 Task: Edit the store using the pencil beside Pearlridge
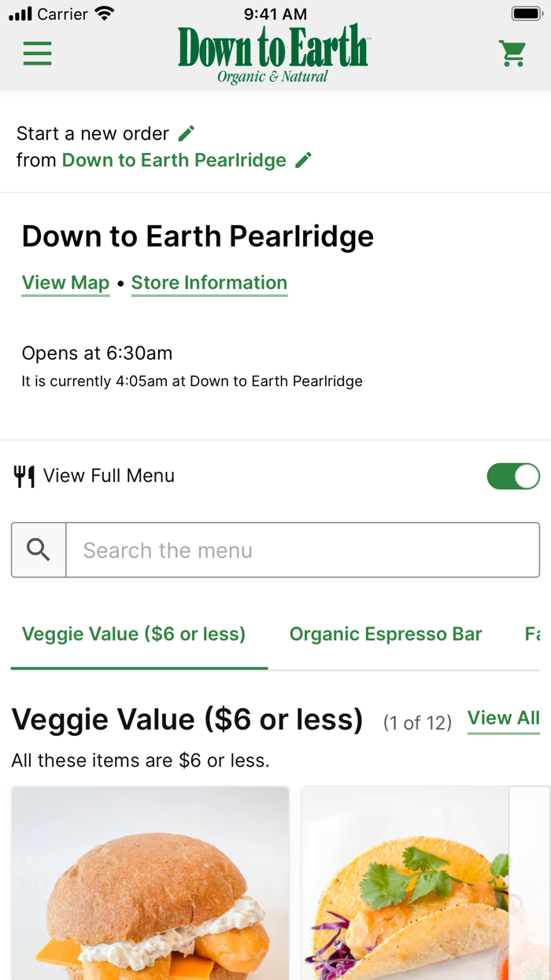(x=304, y=160)
